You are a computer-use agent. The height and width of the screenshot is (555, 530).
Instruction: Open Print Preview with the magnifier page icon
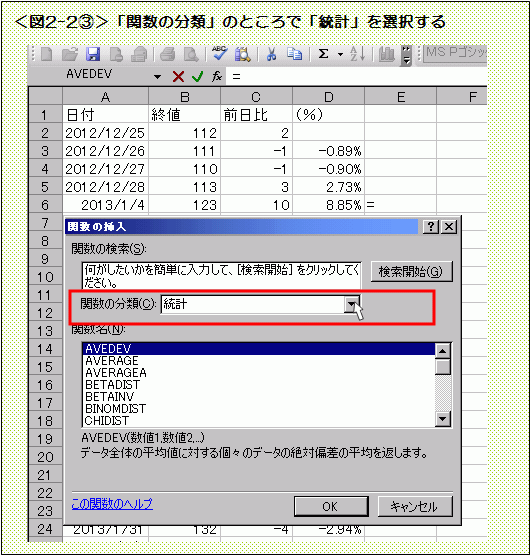191,55
